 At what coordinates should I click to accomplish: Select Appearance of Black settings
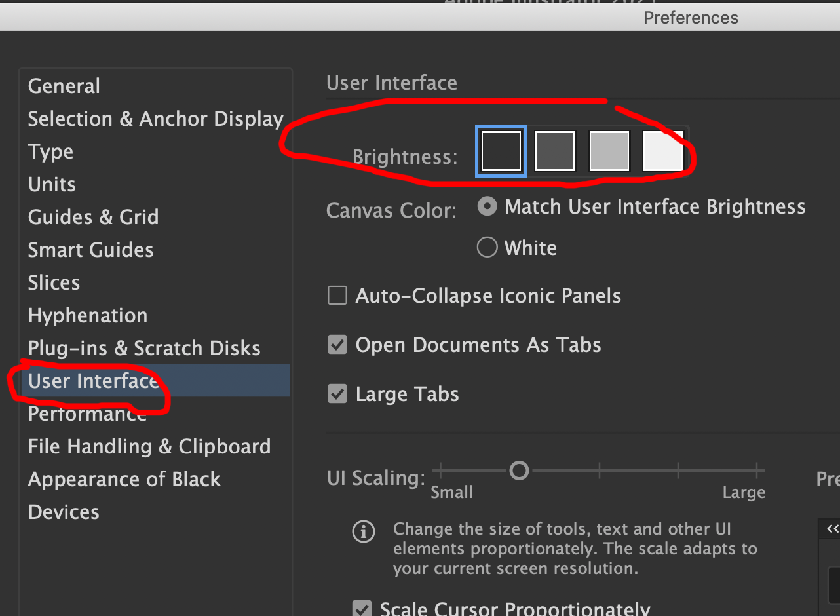click(124, 479)
